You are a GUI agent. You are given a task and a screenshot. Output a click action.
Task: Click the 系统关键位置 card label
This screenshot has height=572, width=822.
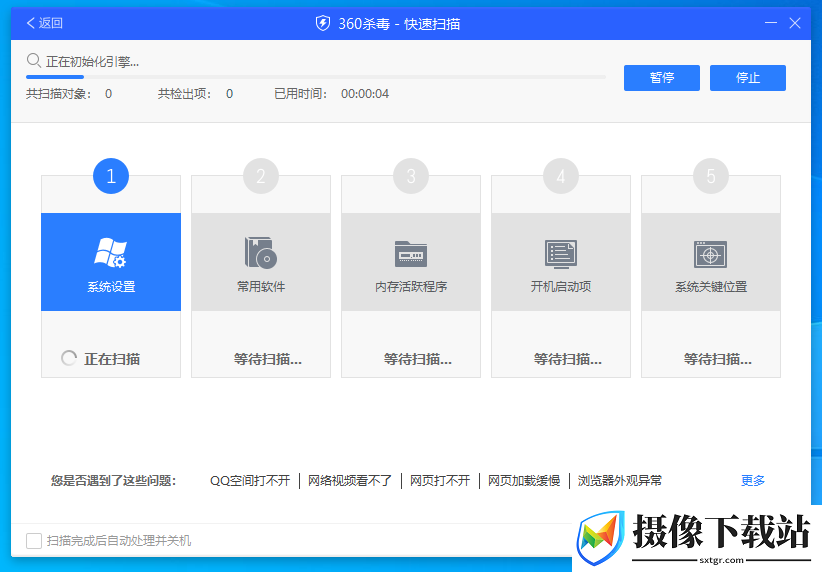tap(710, 287)
